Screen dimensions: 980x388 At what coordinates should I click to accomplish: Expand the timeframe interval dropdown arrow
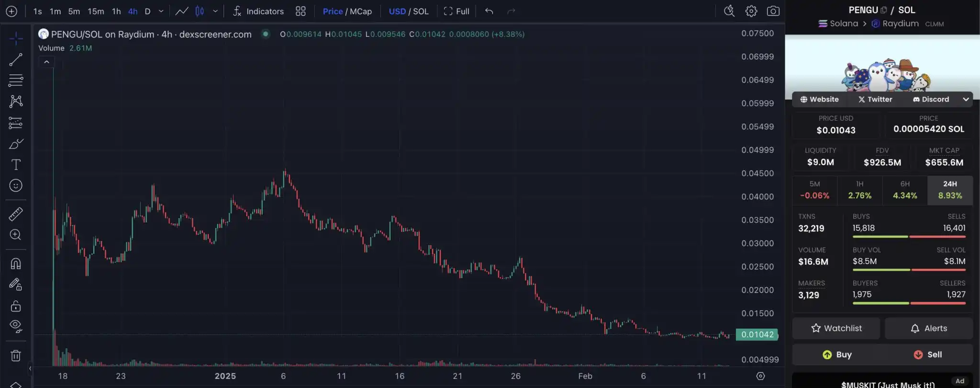click(x=161, y=11)
